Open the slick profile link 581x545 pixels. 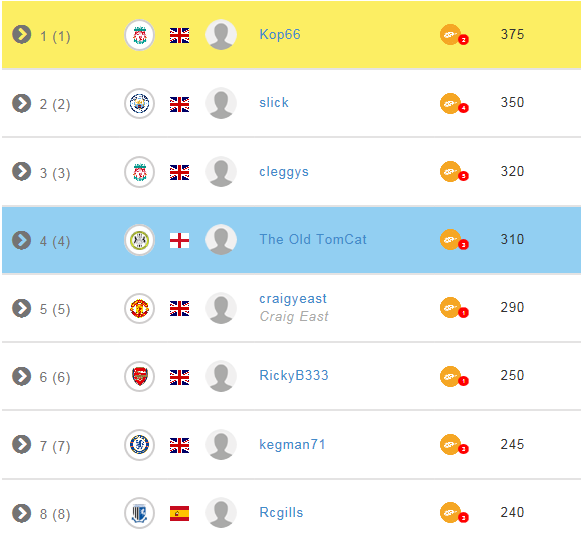click(274, 103)
